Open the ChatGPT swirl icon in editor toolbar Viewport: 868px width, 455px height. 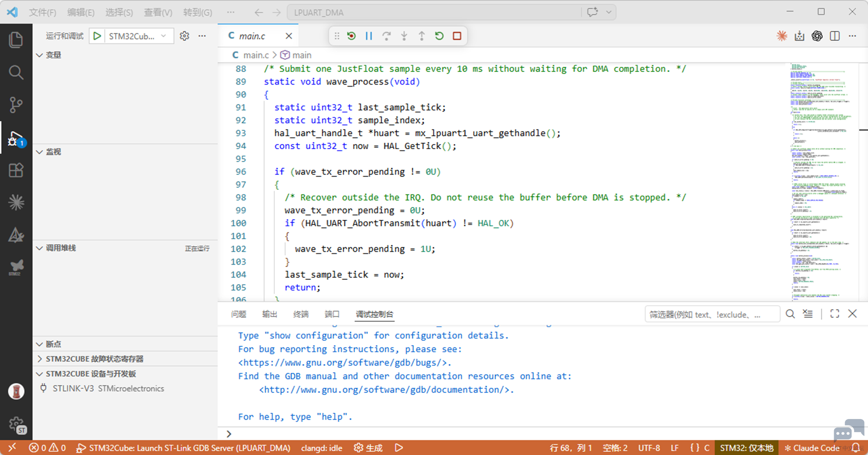(817, 36)
